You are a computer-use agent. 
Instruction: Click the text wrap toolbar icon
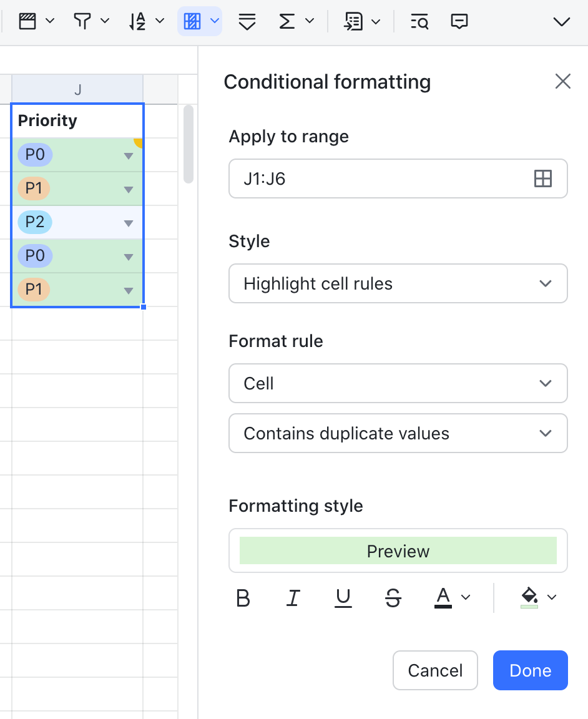[x=247, y=21]
